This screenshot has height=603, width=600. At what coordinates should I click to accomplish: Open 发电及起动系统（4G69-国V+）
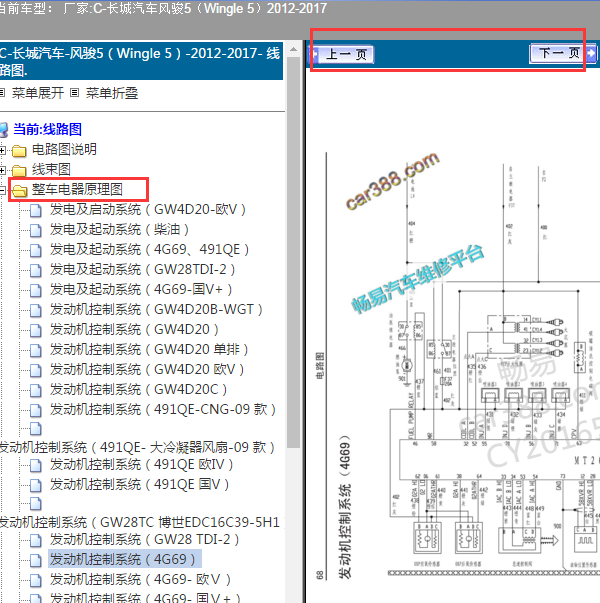(x=141, y=290)
